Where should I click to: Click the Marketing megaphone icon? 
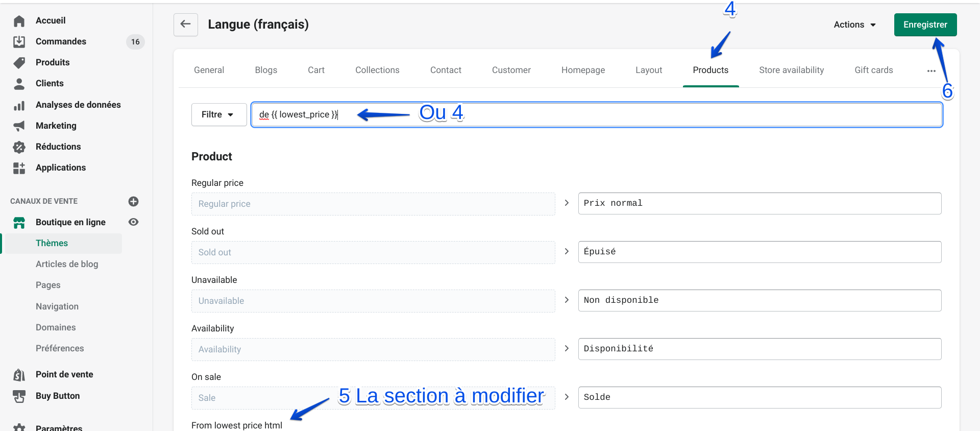[19, 126]
